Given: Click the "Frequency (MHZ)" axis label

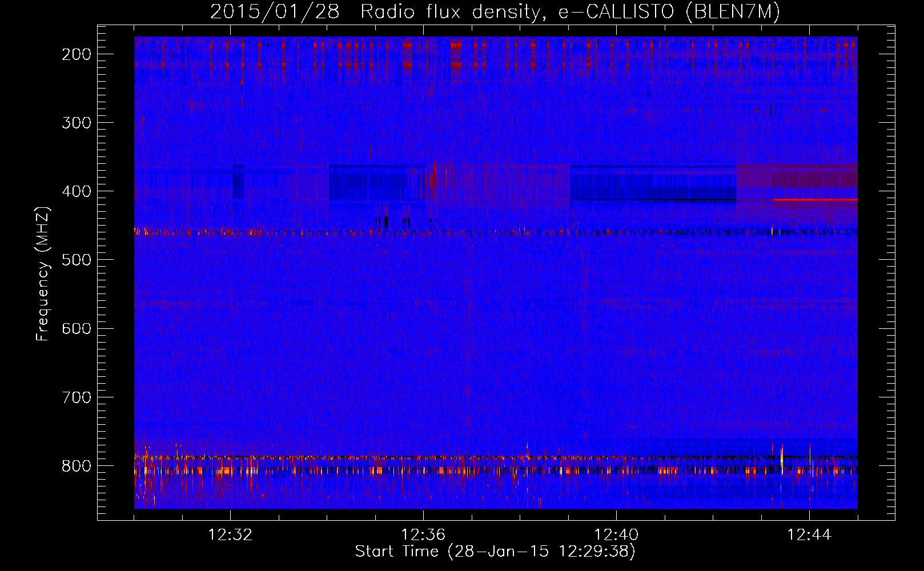Looking at the screenshot, I should click(x=43, y=274).
